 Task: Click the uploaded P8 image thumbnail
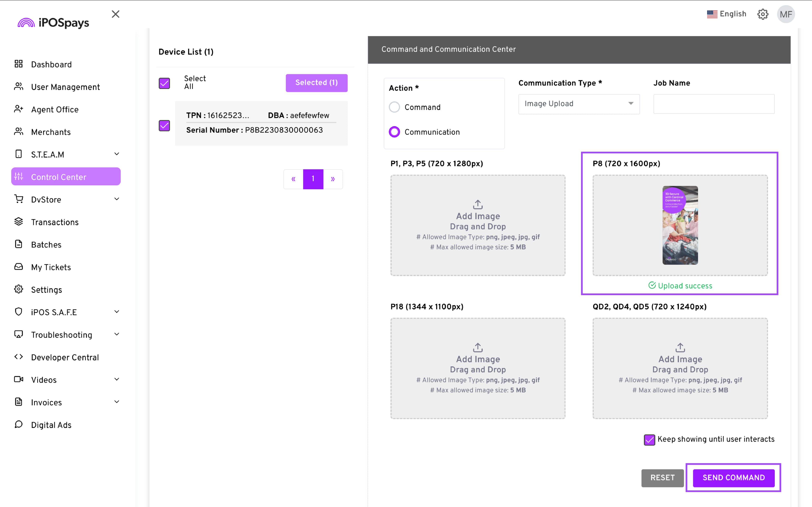680,225
